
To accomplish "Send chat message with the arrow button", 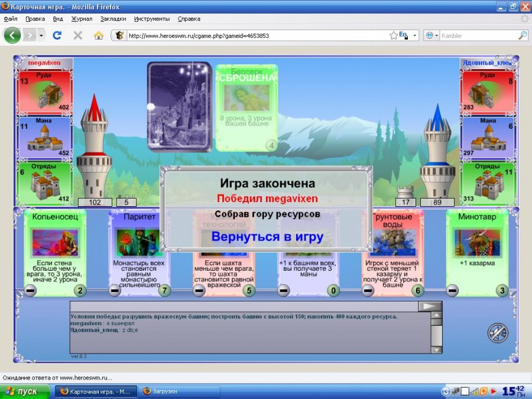I will (x=430, y=306).
